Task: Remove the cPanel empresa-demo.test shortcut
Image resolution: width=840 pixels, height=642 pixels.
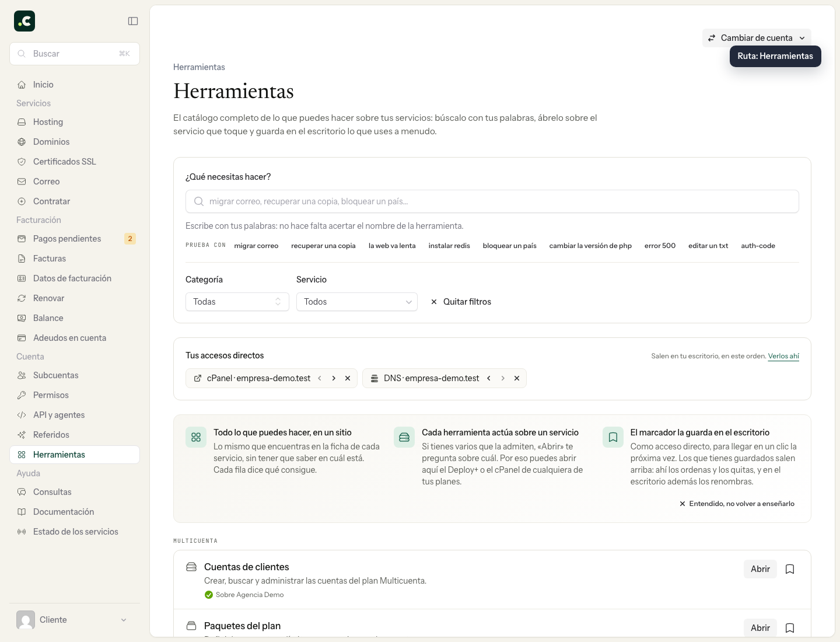Action: pyautogui.click(x=348, y=378)
